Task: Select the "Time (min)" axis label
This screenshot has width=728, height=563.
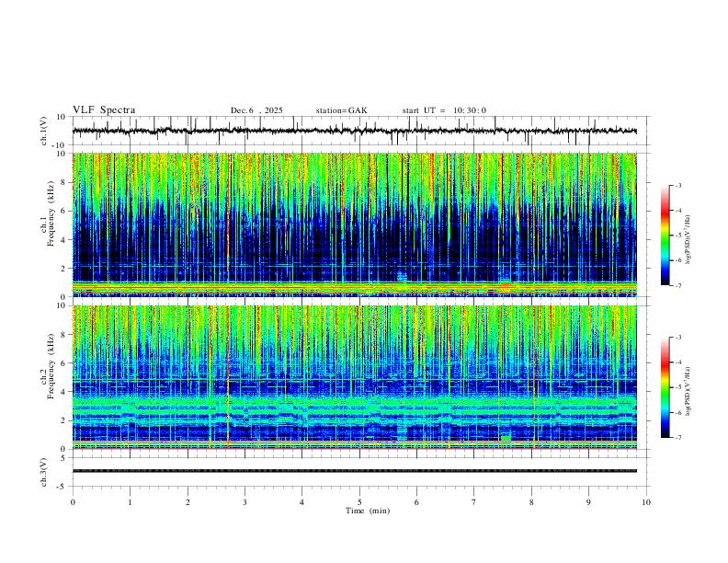Action: pyautogui.click(x=368, y=511)
